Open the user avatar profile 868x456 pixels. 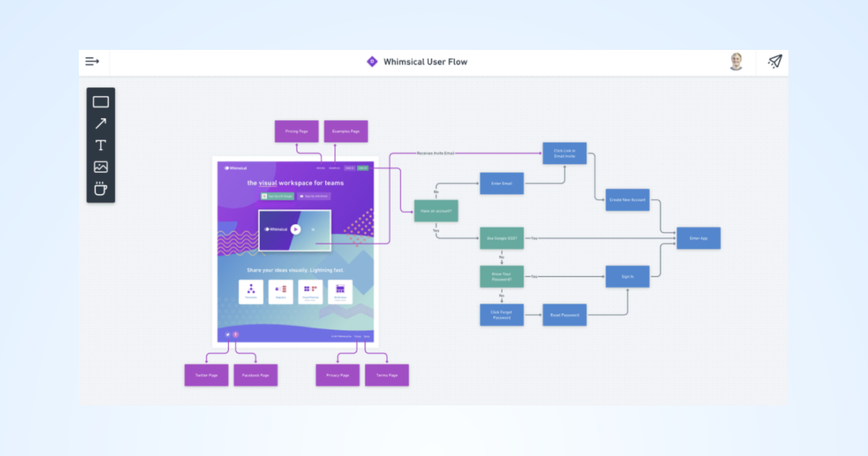(736, 62)
